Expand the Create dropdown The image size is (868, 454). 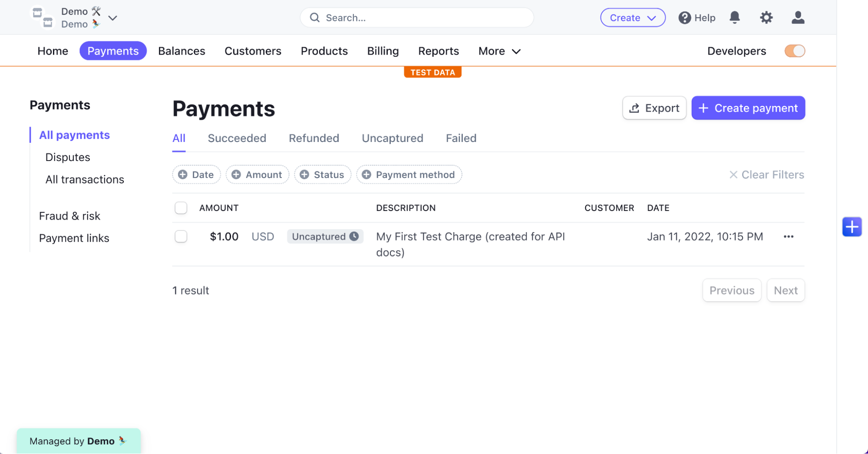[632, 18]
